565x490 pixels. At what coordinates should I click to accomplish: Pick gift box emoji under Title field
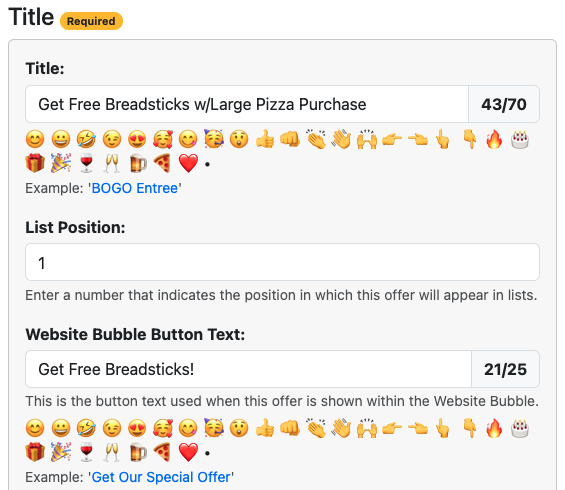click(x=35, y=163)
